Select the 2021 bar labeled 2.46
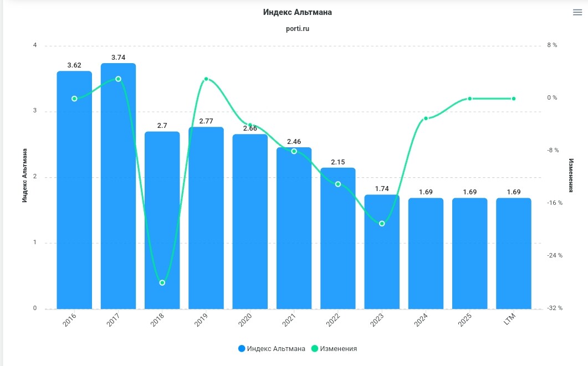The width and height of the screenshot is (588, 366). pyautogui.click(x=294, y=233)
